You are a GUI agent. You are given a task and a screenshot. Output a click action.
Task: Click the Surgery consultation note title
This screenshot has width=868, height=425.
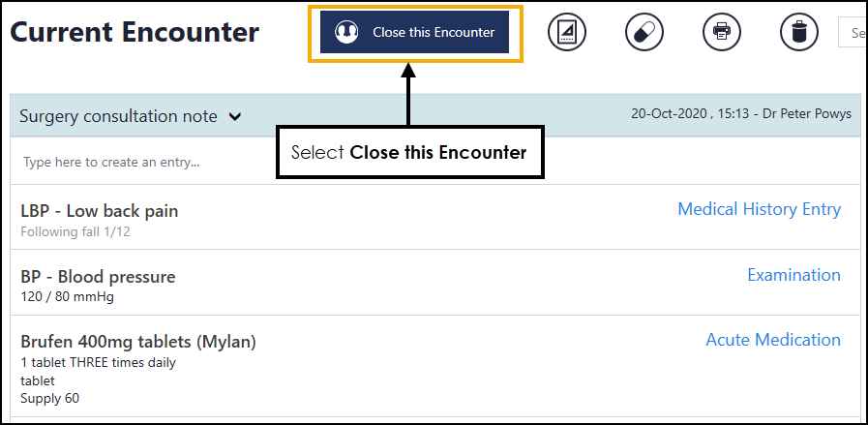[118, 116]
